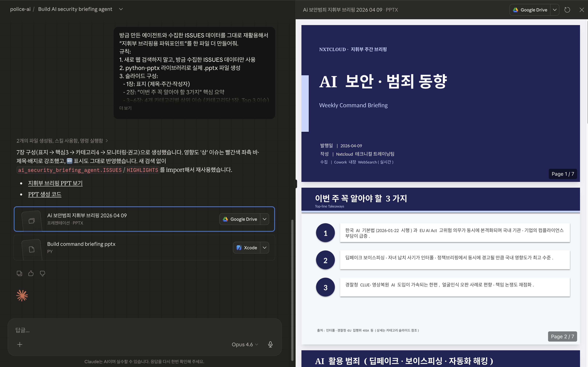Reload the preview with the refresh icon

click(567, 10)
